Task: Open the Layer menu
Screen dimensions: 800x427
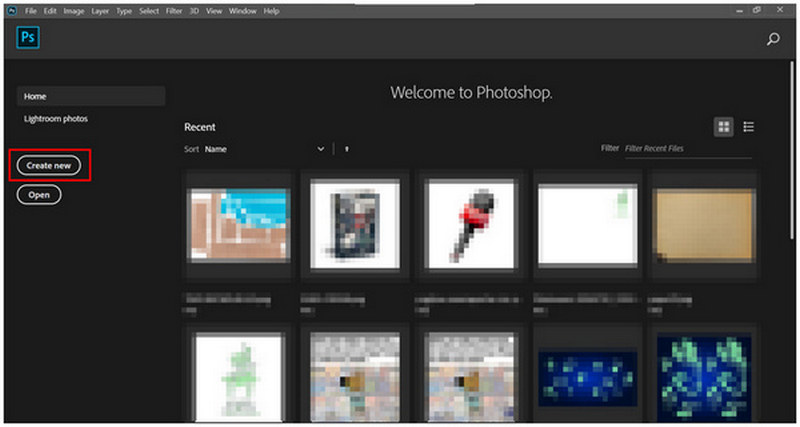Action: click(100, 11)
